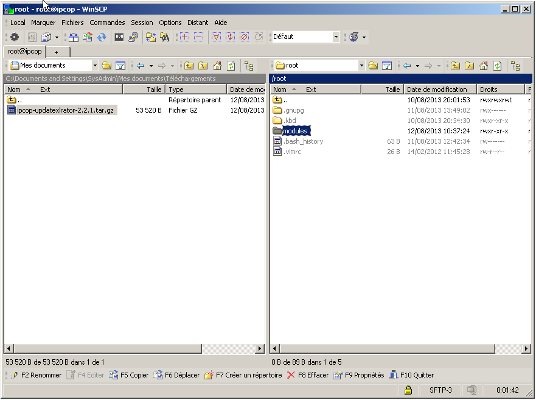Click the Find Files binoculars icon
This screenshot has height=400, width=536.
[165, 37]
